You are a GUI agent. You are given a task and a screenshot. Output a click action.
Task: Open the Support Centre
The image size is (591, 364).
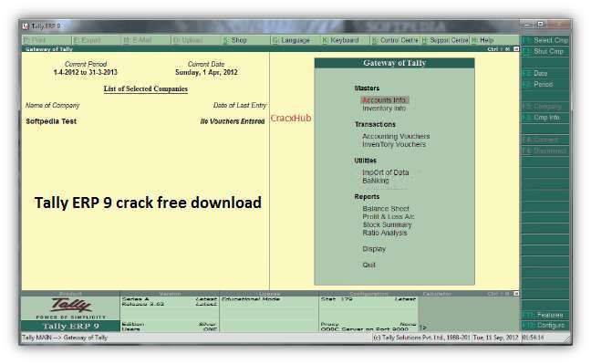click(x=445, y=40)
